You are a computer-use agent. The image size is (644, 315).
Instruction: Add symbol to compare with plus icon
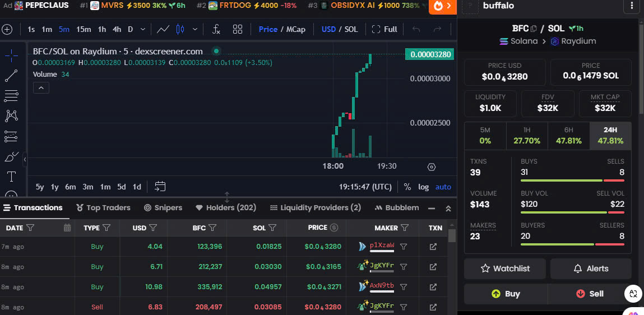[7, 30]
